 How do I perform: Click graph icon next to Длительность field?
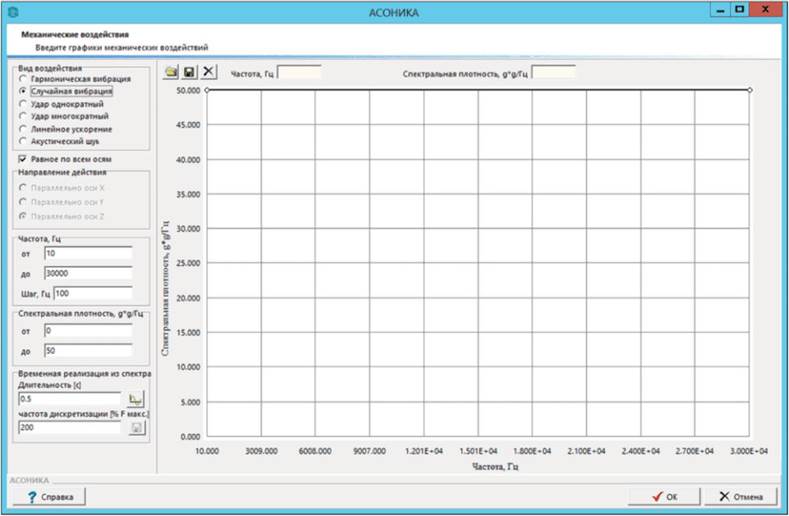click(137, 398)
